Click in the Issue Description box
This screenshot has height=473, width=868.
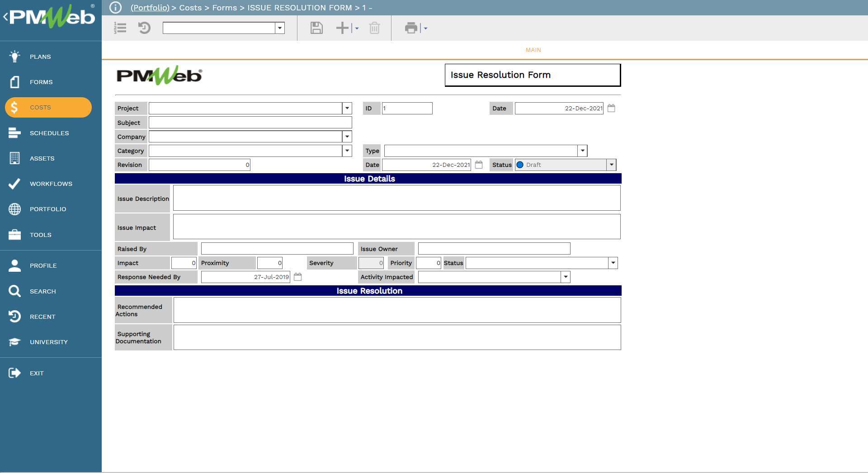coord(397,198)
